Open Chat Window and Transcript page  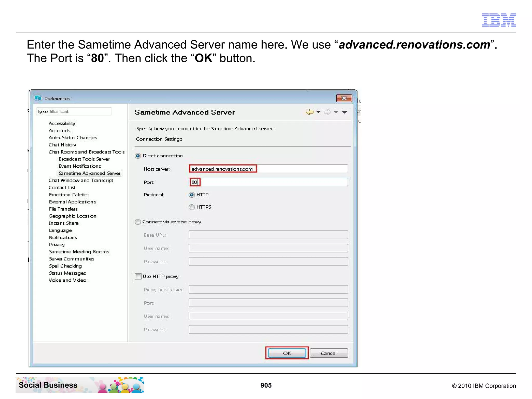(x=81, y=181)
